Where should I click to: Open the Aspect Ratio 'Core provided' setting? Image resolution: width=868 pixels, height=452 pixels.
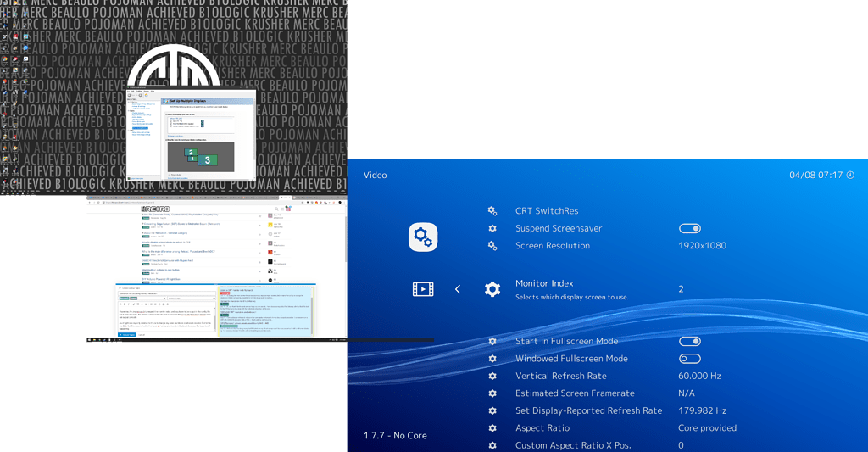[x=707, y=428]
